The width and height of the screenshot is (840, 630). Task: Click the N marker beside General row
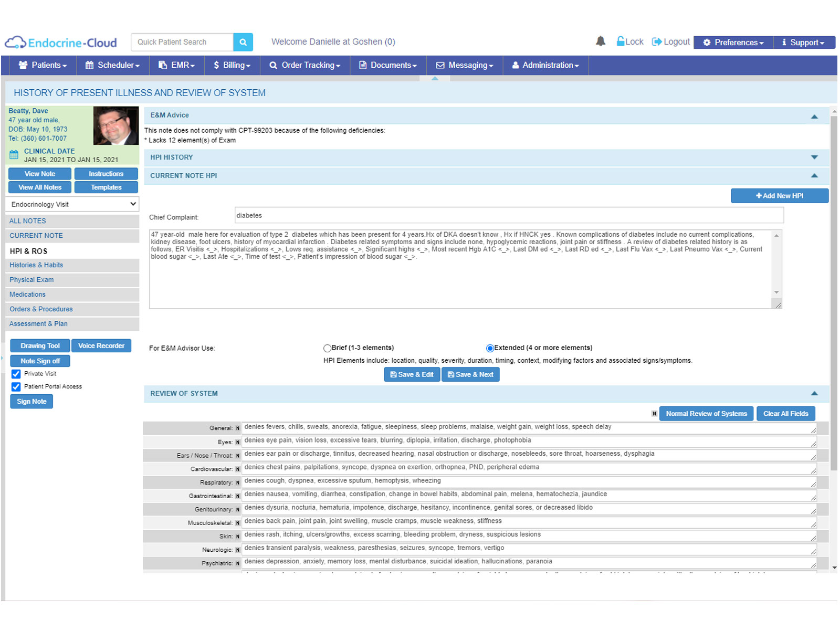[237, 428]
